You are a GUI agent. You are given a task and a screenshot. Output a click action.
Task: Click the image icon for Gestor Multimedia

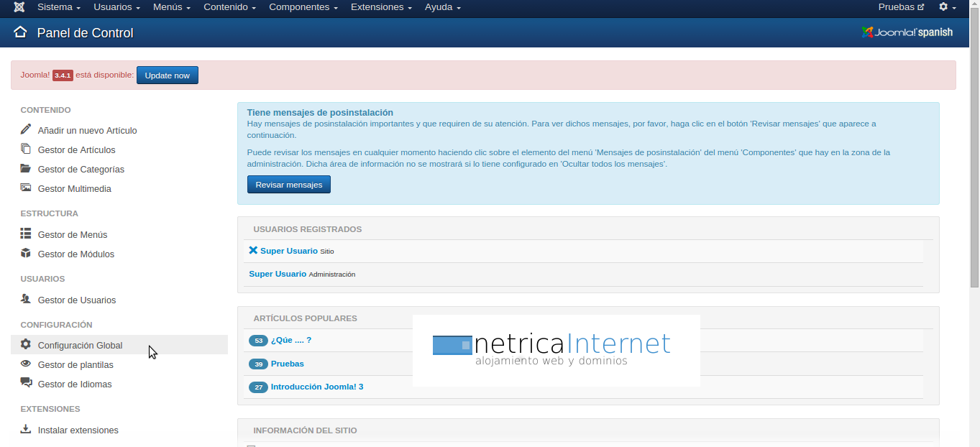click(x=26, y=188)
